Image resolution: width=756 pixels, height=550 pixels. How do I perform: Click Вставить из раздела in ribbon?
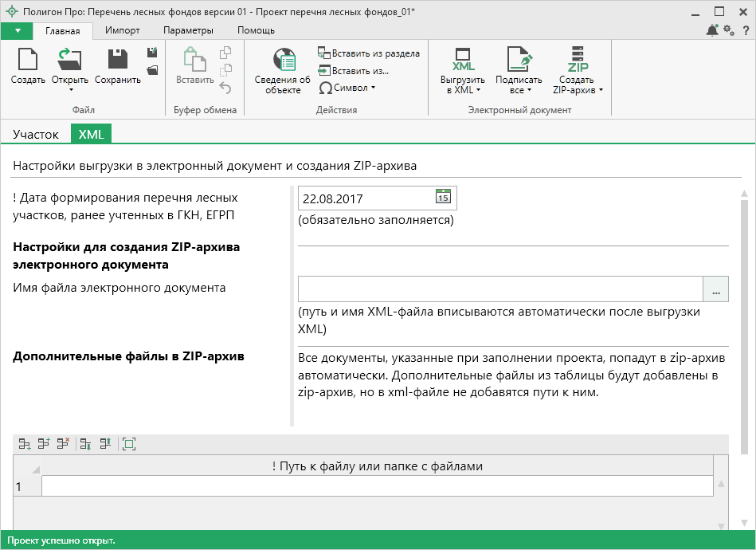tap(369, 54)
